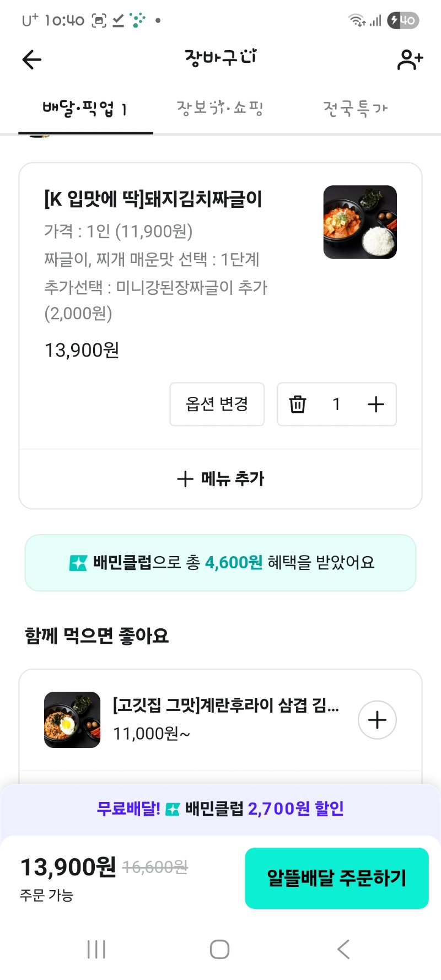Tap the 계란후라이 삼겹 item thumbnail
This screenshot has width=441, height=980.
(72, 720)
